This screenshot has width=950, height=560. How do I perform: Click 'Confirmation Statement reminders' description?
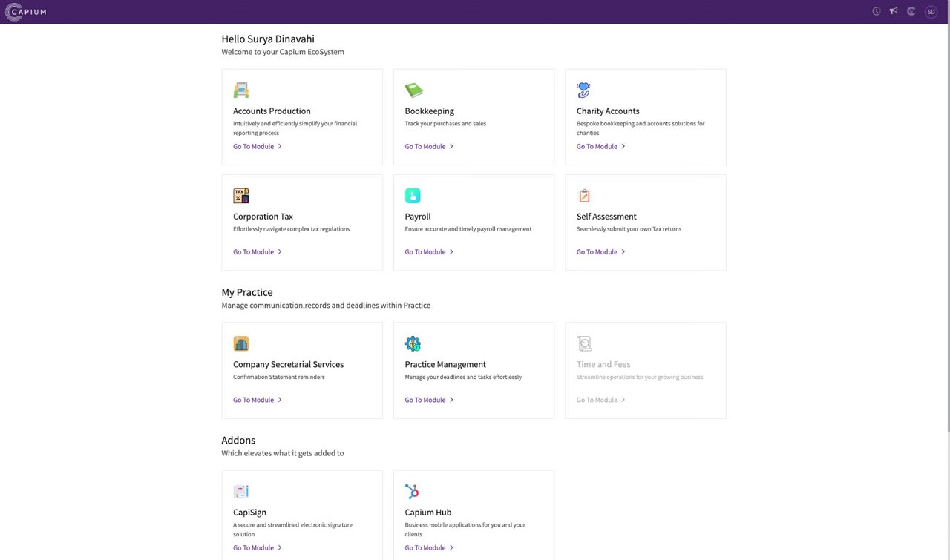[279, 378]
